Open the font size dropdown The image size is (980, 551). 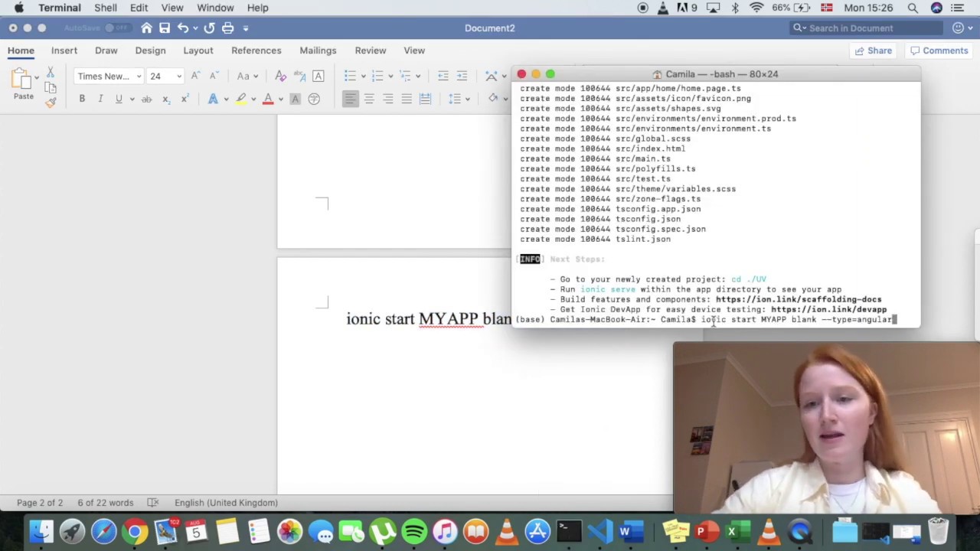(179, 77)
